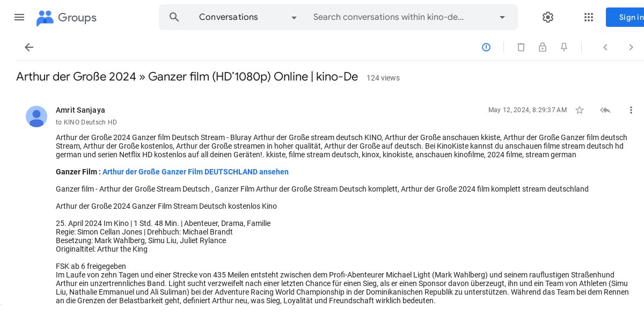The width and height of the screenshot is (644, 322).
Task: Go to the next conversation chevron
Action: click(x=631, y=47)
